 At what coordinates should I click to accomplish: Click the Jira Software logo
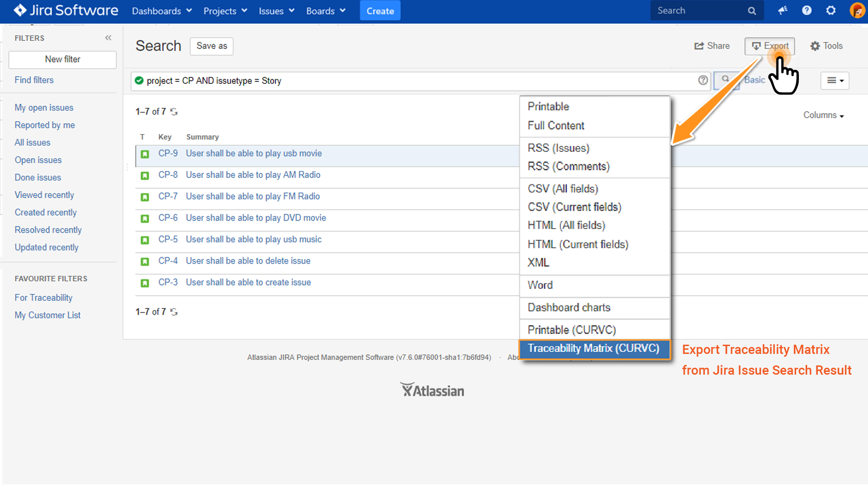pyautogui.click(x=65, y=10)
